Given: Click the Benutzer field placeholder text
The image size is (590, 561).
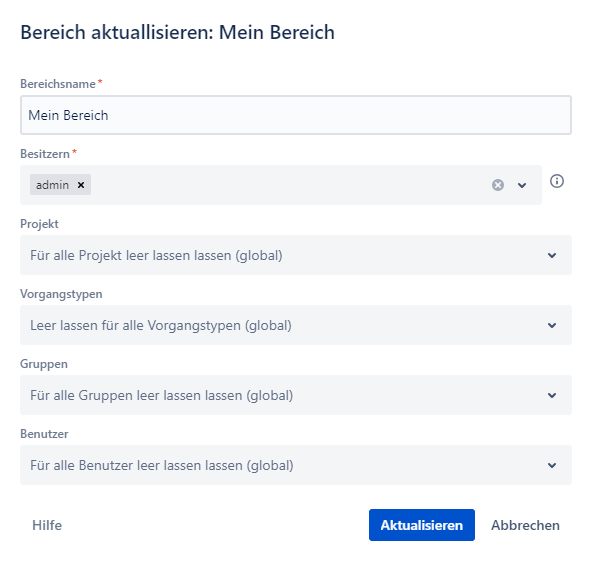Looking at the screenshot, I should click(x=162, y=465).
